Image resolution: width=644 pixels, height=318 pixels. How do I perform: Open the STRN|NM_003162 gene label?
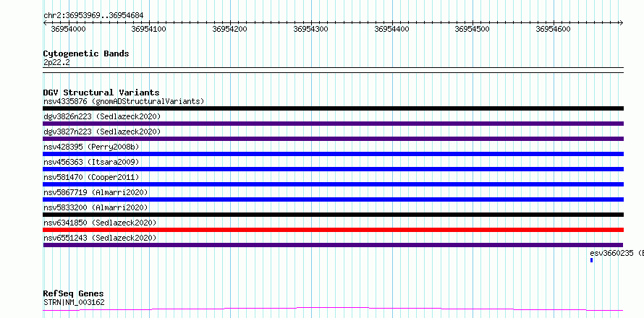[x=74, y=303]
